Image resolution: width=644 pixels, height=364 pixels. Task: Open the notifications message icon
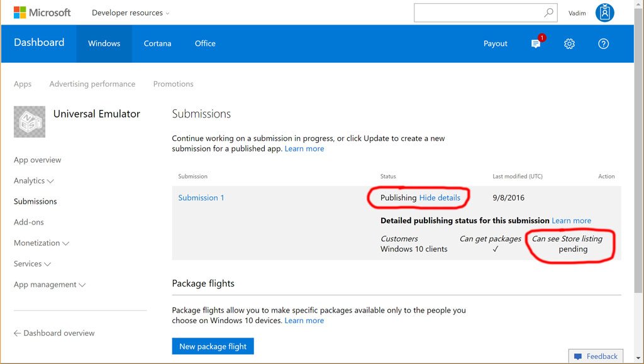536,43
